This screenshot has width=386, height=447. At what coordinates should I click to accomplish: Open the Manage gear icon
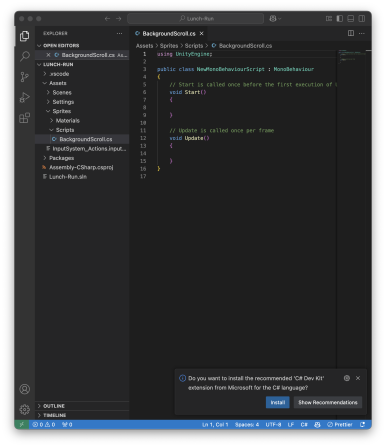click(24, 409)
